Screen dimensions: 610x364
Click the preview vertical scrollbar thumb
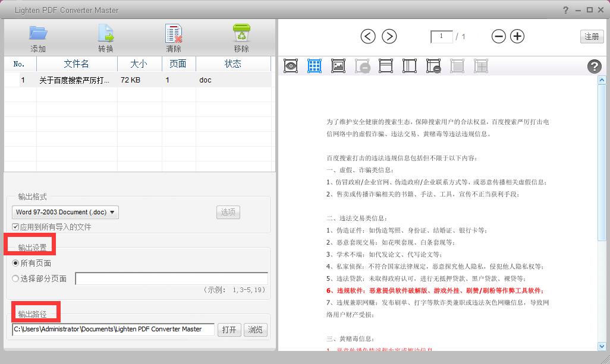[x=602, y=162]
